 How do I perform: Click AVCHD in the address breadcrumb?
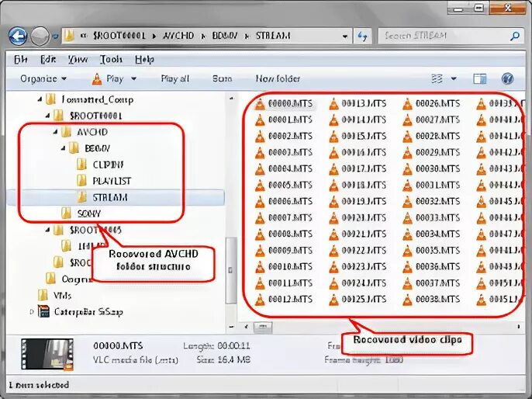[x=178, y=36]
